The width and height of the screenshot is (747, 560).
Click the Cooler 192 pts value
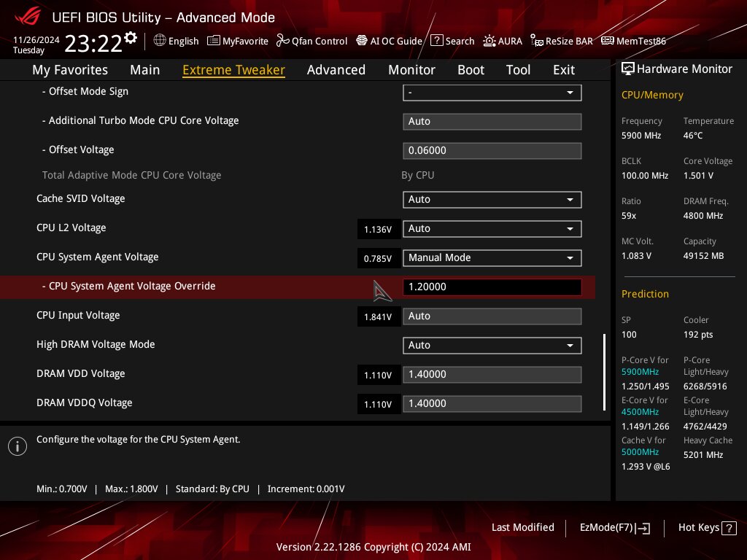(x=698, y=335)
